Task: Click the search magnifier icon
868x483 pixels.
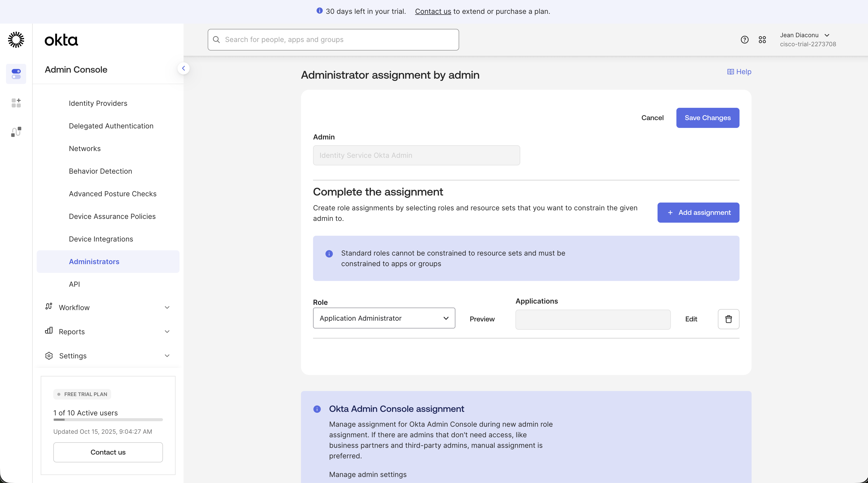Action: tap(217, 39)
